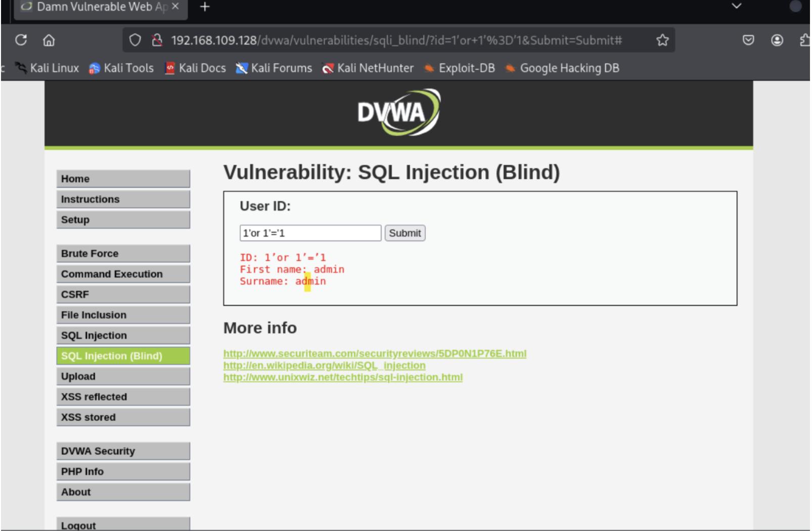Open the CSRF module
This screenshot has height=531, width=812.
pos(123,294)
